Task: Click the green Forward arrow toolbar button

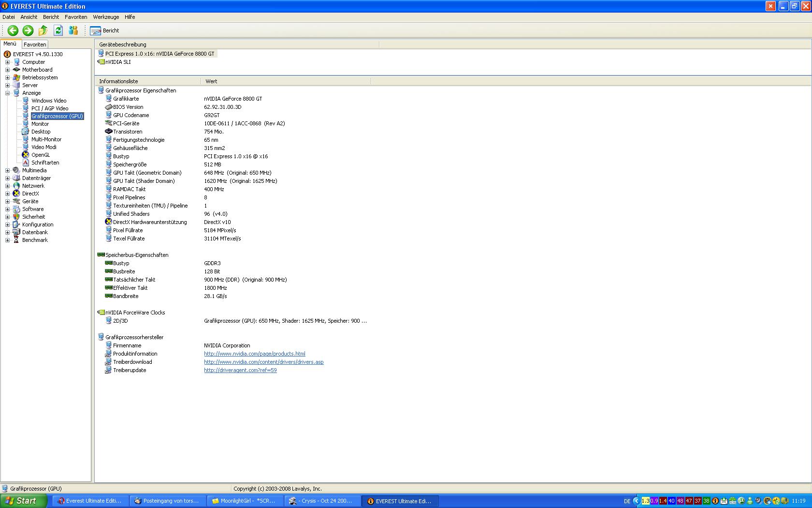Action: 28,30
